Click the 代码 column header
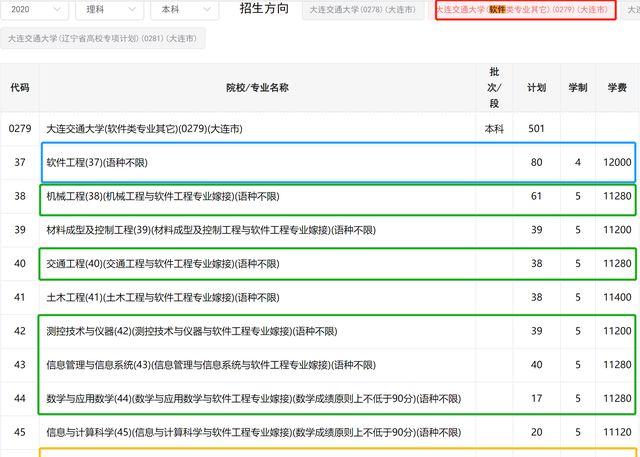 (20, 87)
